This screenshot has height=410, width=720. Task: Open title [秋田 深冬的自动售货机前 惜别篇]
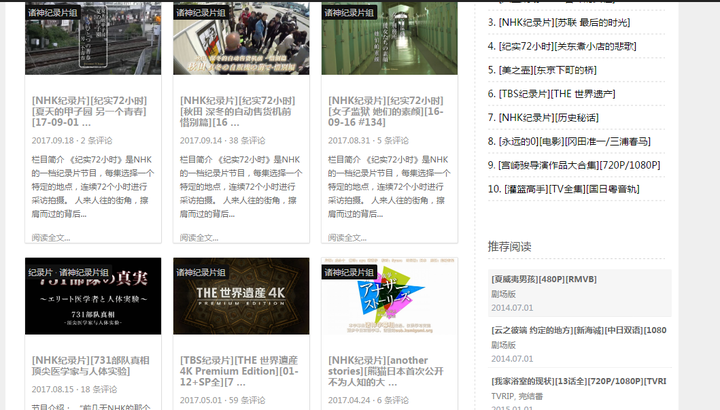tap(238, 112)
